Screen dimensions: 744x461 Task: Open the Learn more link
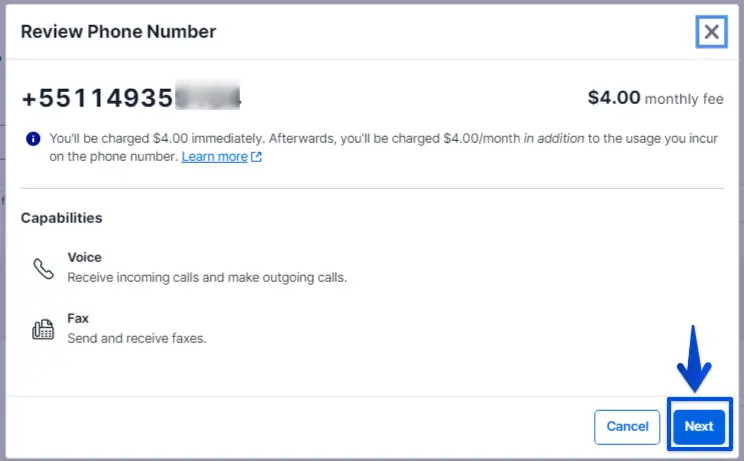[214, 157]
